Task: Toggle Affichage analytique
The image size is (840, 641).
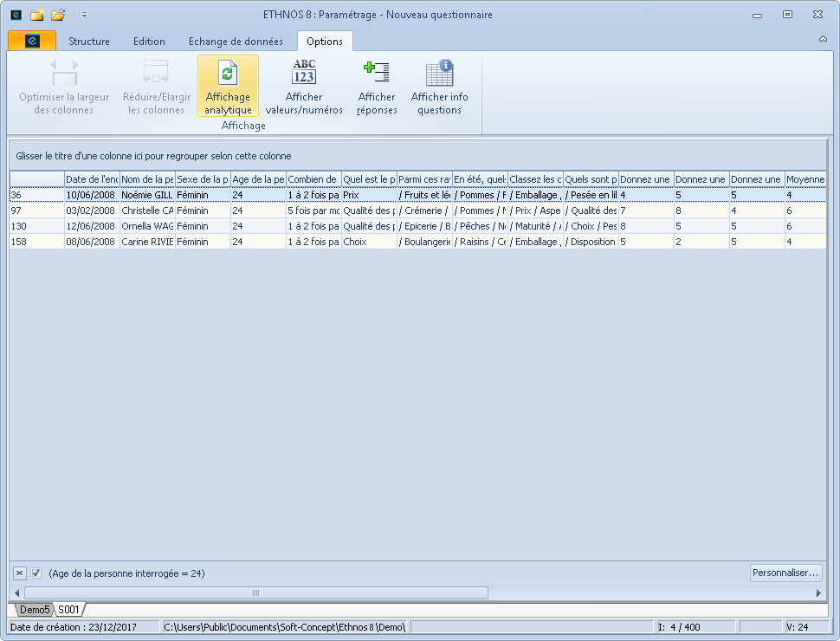Action: [x=229, y=87]
